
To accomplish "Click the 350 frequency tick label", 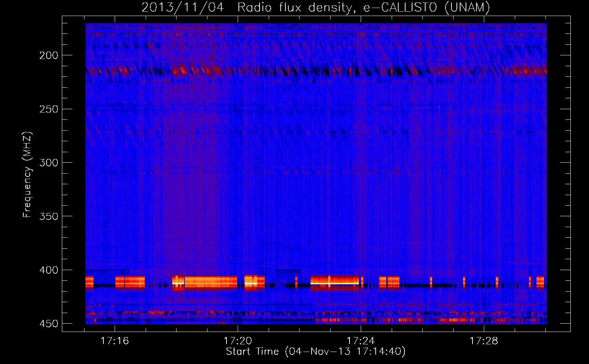I will click(x=49, y=217).
